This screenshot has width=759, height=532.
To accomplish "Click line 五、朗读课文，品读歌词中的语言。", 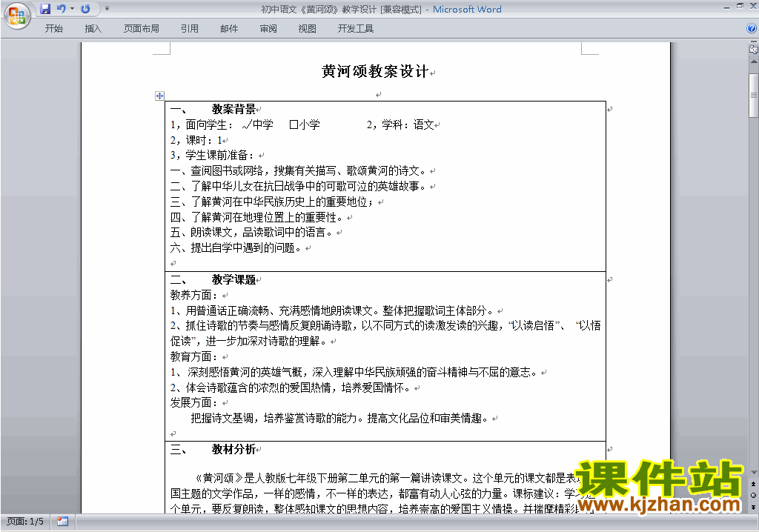I will pos(251,233).
